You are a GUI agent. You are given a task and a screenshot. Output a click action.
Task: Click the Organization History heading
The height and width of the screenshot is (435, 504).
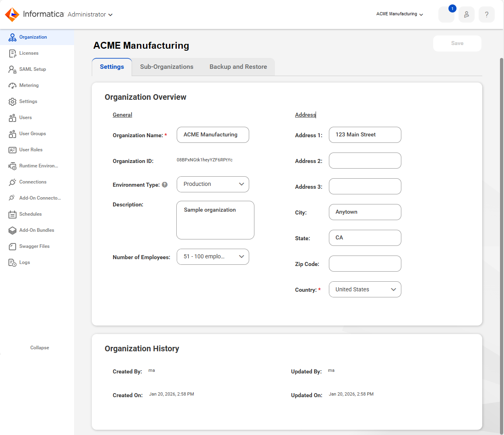point(142,349)
